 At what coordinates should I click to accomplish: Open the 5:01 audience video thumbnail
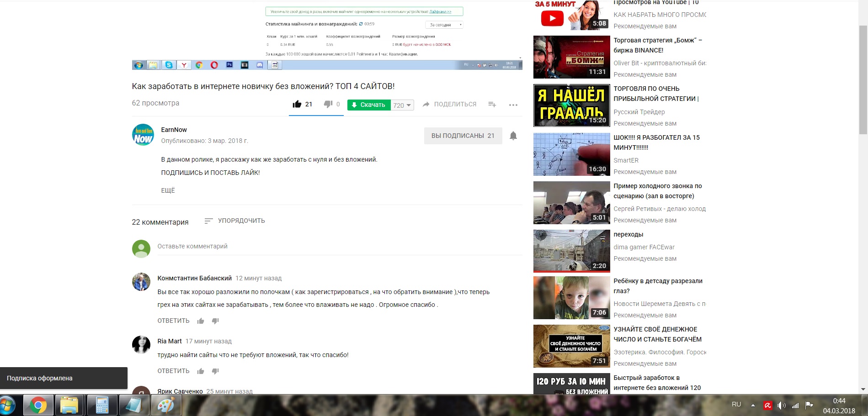click(x=572, y=203)
